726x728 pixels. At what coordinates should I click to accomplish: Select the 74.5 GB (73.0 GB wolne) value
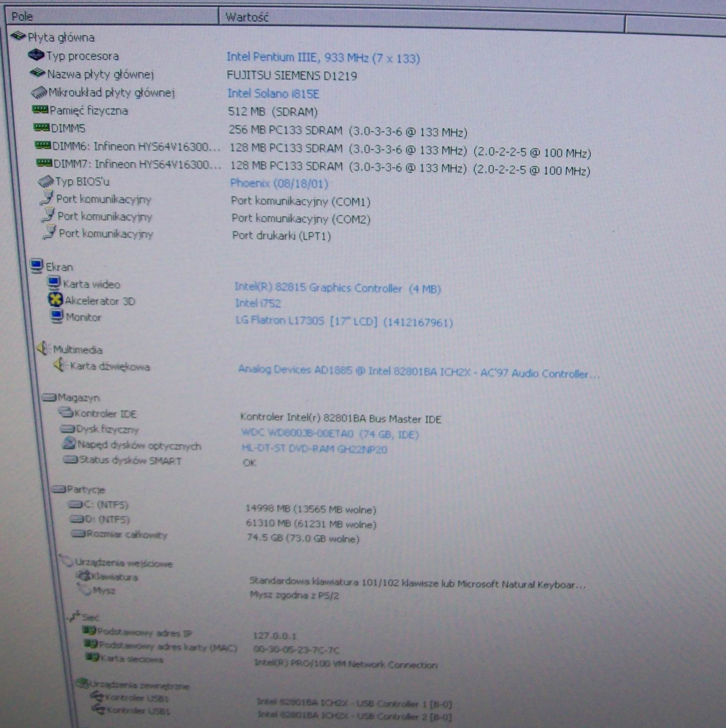[x=303, y=538]
